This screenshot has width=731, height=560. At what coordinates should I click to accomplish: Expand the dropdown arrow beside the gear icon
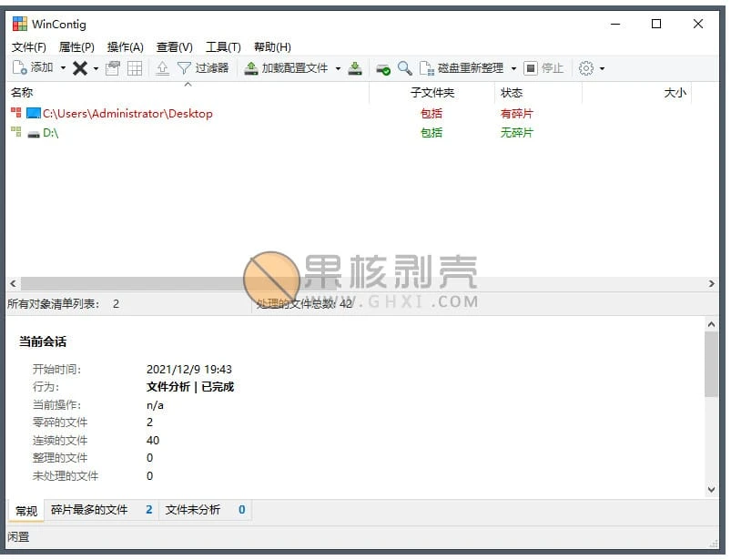pyautogui.click(x=602, y=68)
